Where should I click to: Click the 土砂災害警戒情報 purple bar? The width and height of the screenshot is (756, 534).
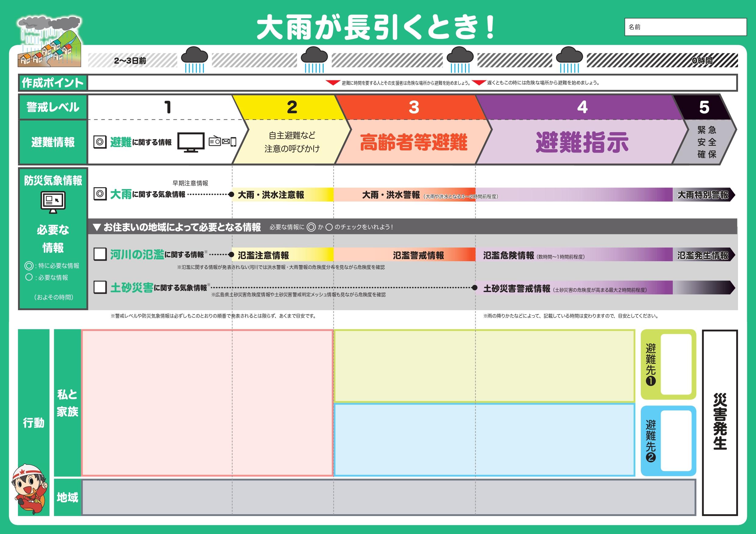(x=574, y=288)
